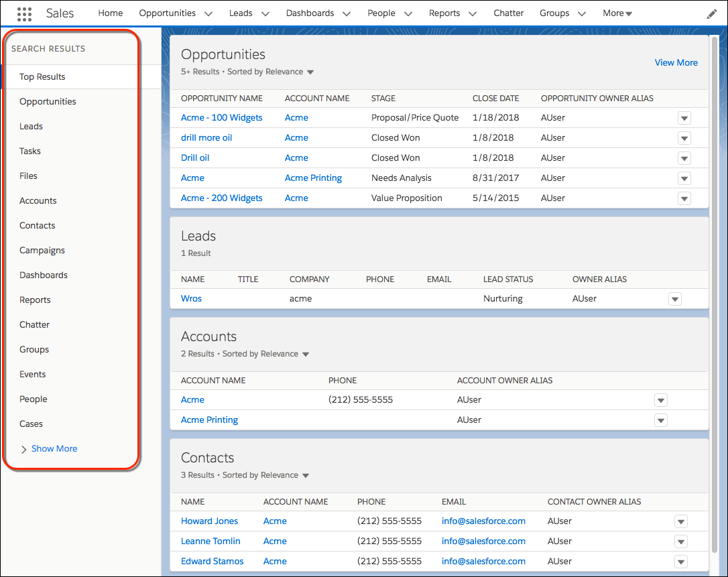Expand People nav tab chevron
The height and width of the screenshot is (577, 728).
[x=408, y=14]
